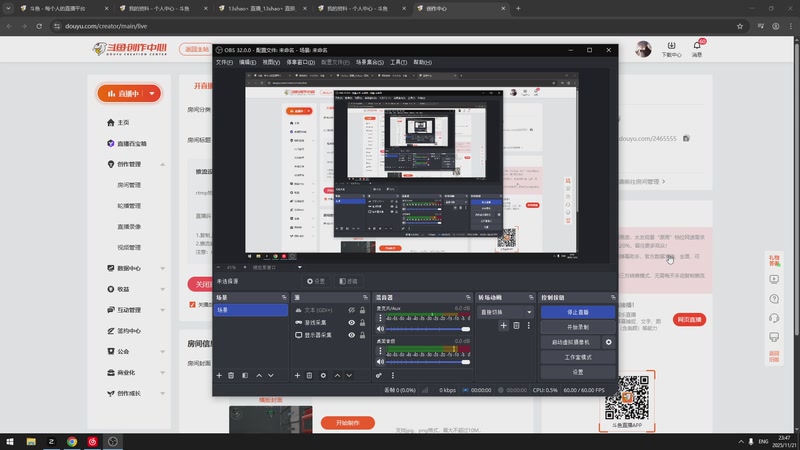The image size is (800, 450).
Task: Open virtual camera settings gear
Action: (608, 342)
